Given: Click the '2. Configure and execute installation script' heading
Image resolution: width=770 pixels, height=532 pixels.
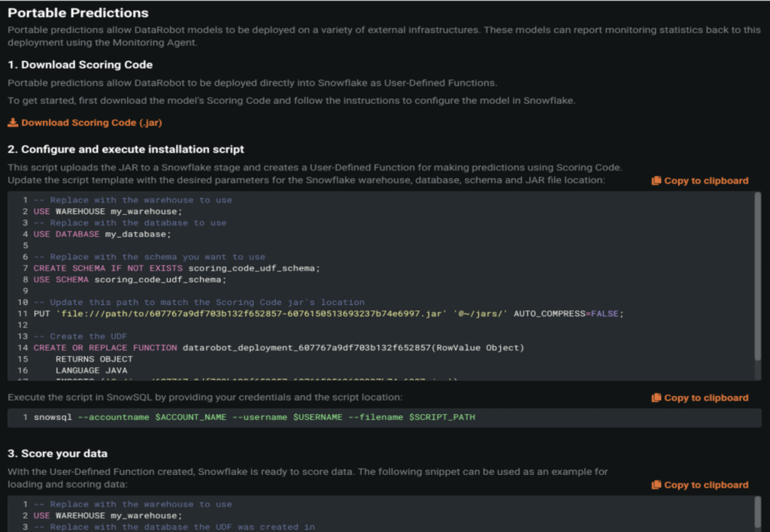Looking at the screenshot, I should (x=126, y=150).
